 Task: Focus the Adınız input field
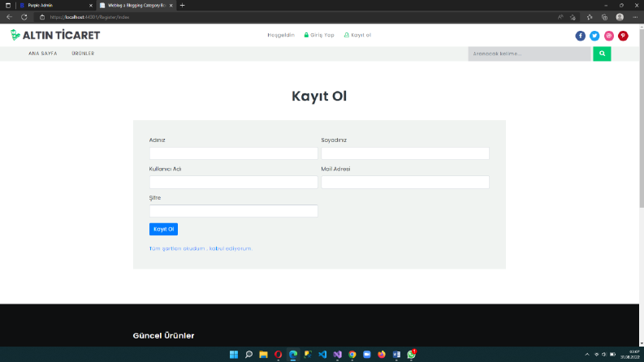click(233, 153)
